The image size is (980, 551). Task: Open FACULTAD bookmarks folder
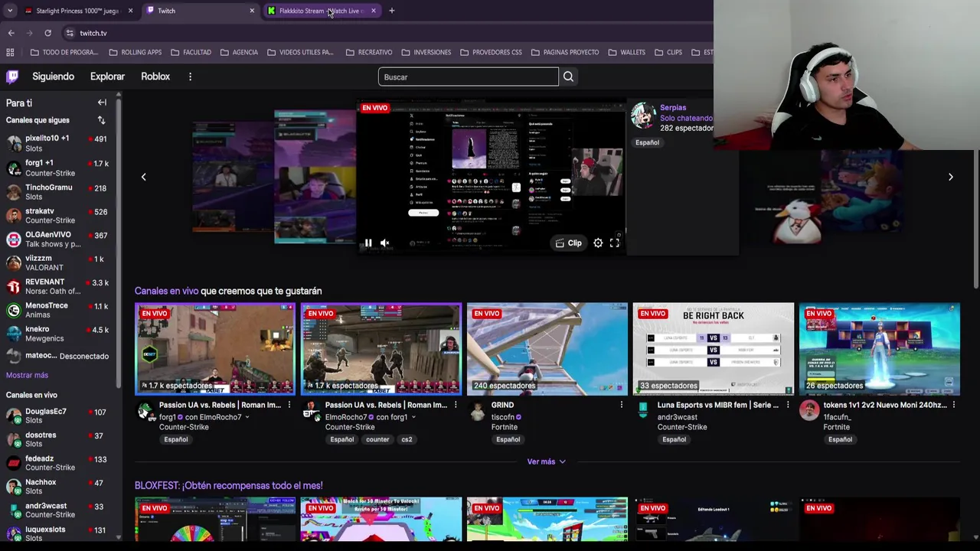191,52
